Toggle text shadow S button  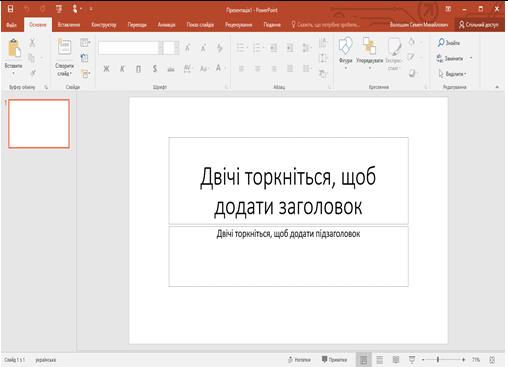point(155,69)
